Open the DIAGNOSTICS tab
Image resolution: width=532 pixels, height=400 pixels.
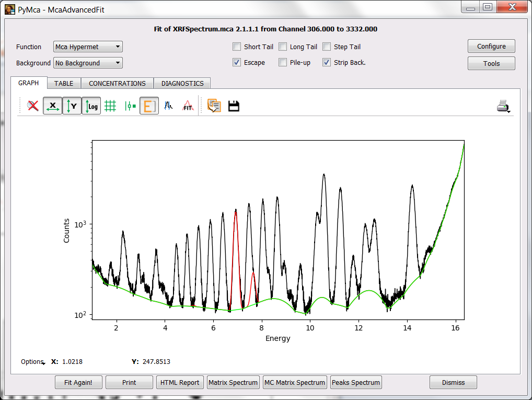click(x=182, y=83)
